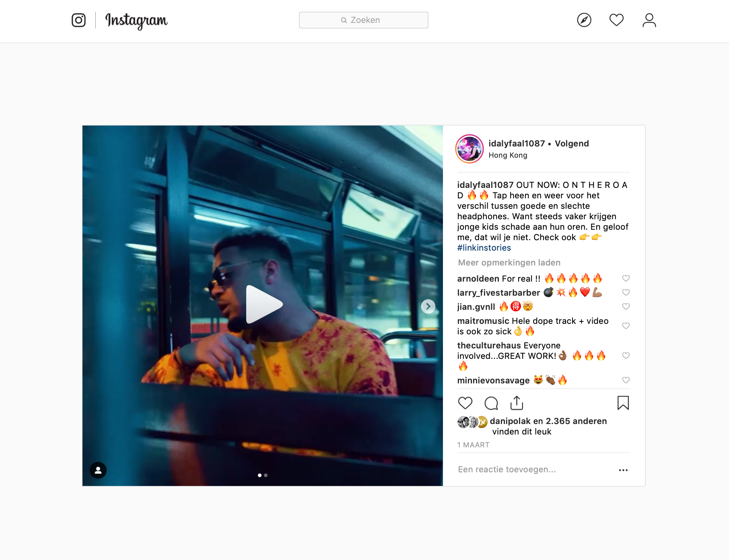This screenshot has height=560, width=729.
Task: Open the Explore compass icon
Action: 584,20
